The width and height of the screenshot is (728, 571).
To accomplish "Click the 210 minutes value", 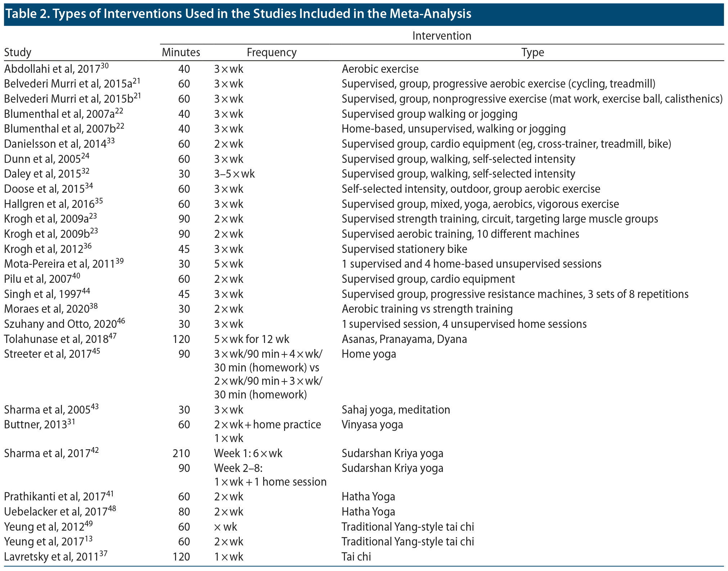I will coord(181,453).
